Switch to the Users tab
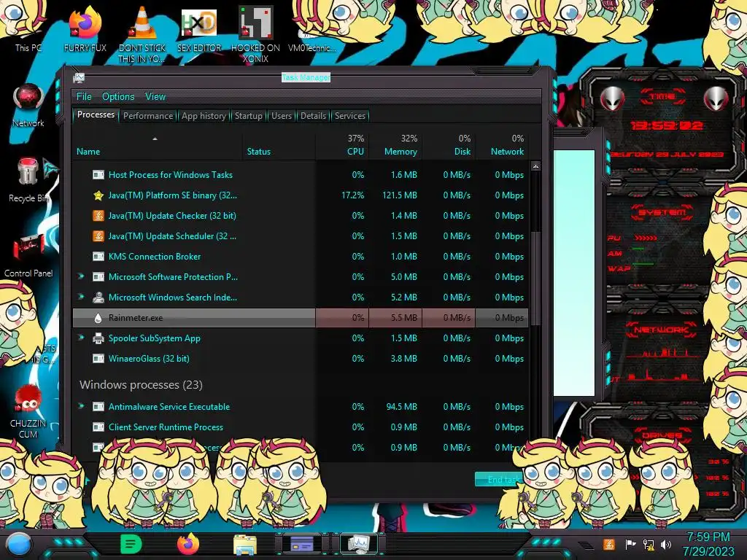The width and height of the screenshot is (747, 560). 282,116
